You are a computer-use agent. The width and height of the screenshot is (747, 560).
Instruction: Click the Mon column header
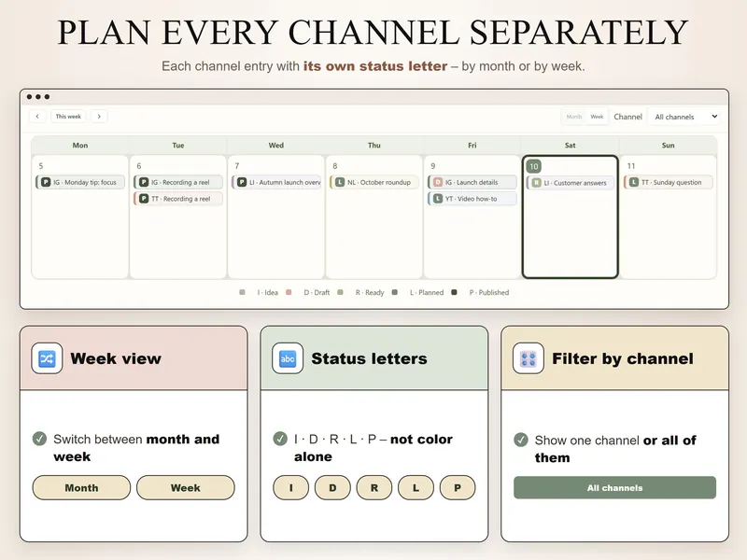80,146
